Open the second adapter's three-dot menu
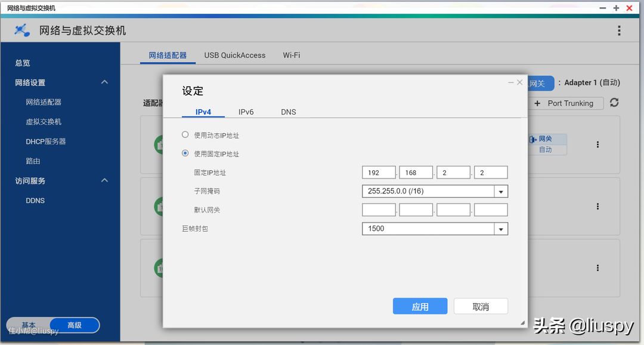The width and height of the screenshot is (644, 345). [597, 207]
